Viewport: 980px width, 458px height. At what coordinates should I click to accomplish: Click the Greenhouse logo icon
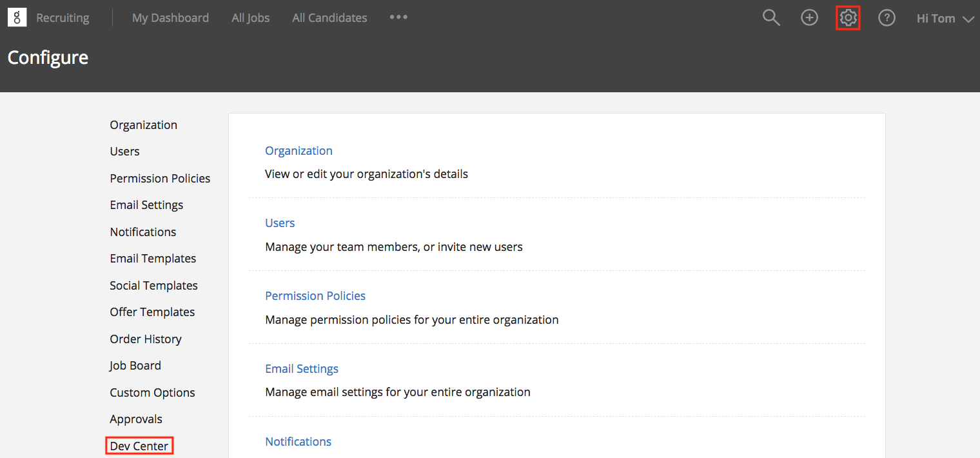click(x=17, y=17)
